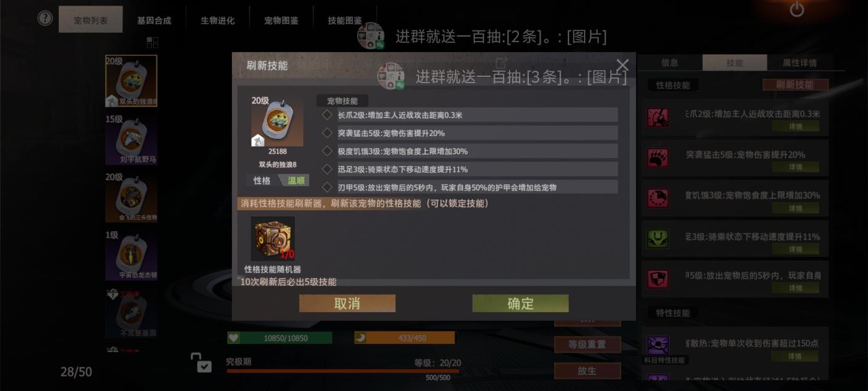
Task: Click the 取消 cancel button
Action: pos(347,303)
